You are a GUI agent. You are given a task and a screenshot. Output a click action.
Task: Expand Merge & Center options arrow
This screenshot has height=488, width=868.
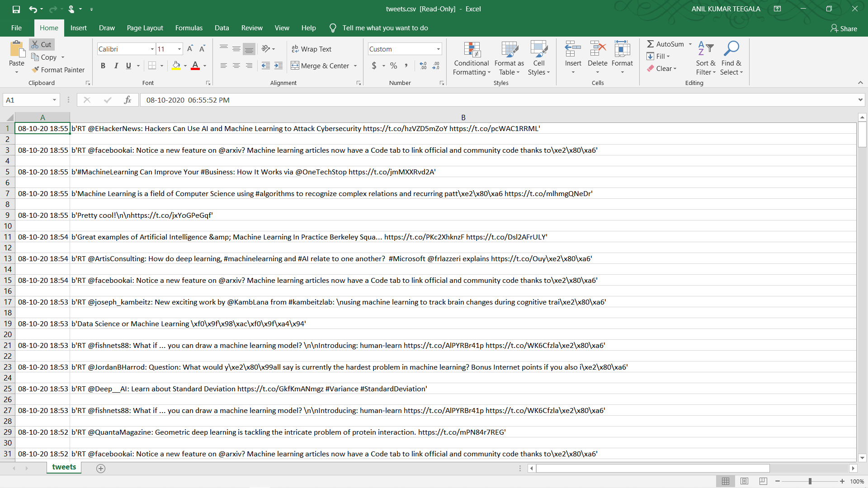pos(355,66)
